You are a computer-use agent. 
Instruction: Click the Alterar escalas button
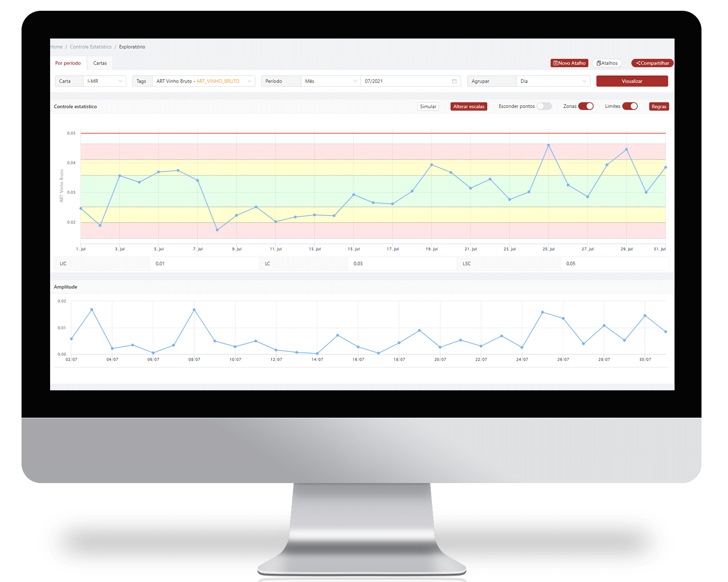tap(469, 106)
